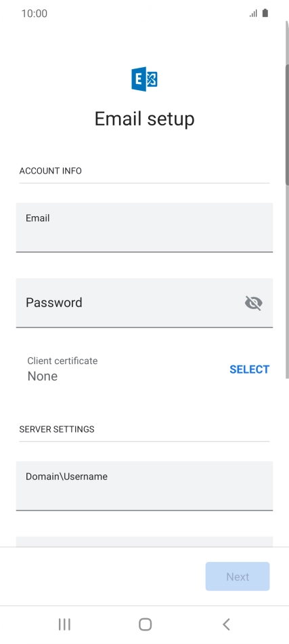This screenshot has width=289, height=644.
Task: Tap the None certificate value
Action: click(x=42, y=376)
